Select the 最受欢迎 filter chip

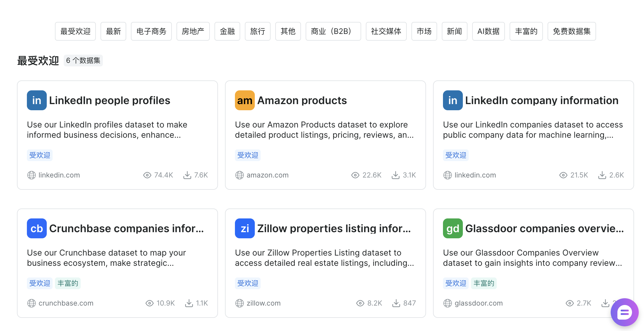(x=75, y=31)
